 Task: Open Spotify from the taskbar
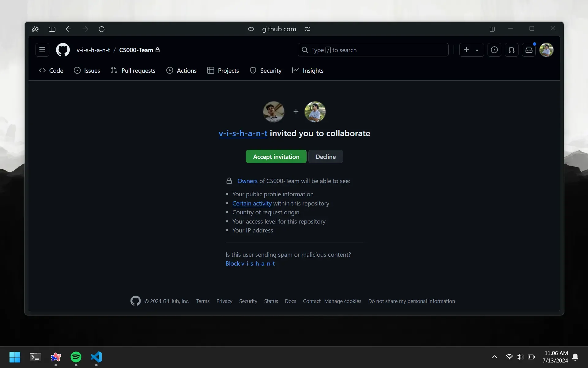click(76, 357)
